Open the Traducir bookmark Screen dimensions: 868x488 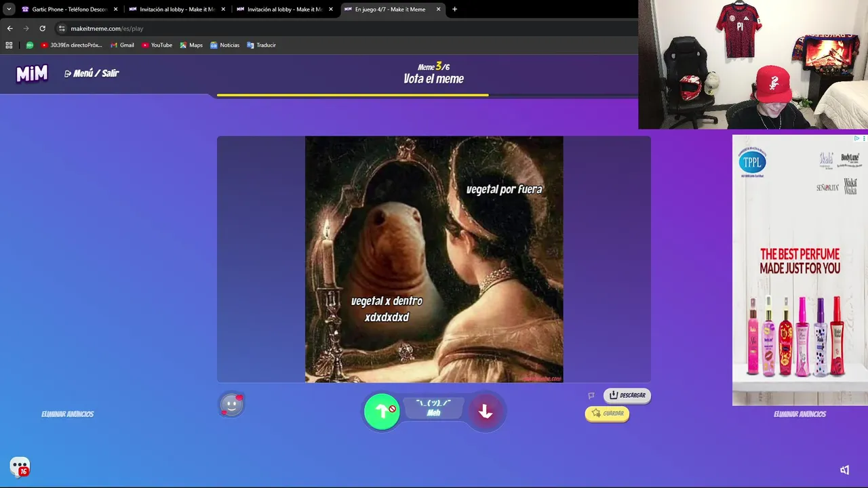(x=261, y=45)
